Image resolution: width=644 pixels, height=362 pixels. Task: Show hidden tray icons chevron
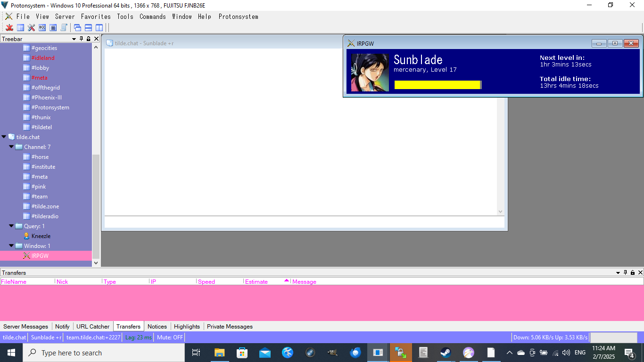coord(509,353)
